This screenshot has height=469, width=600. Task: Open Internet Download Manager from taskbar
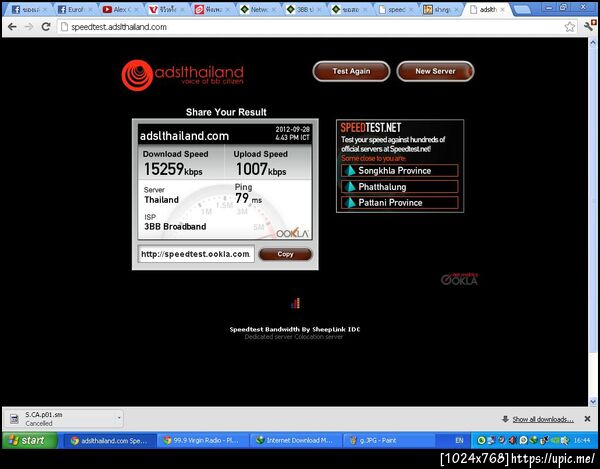tap(295, 441)
